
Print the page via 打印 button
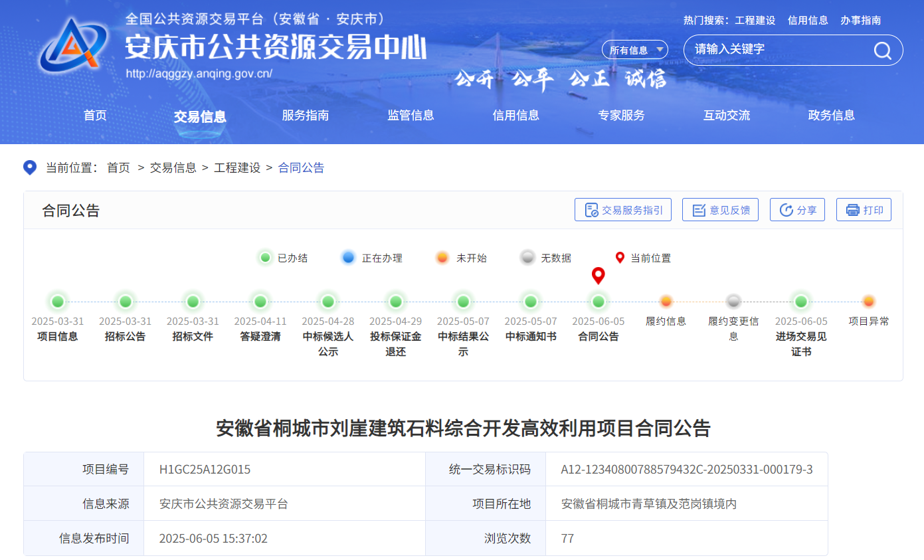point(864,210)
